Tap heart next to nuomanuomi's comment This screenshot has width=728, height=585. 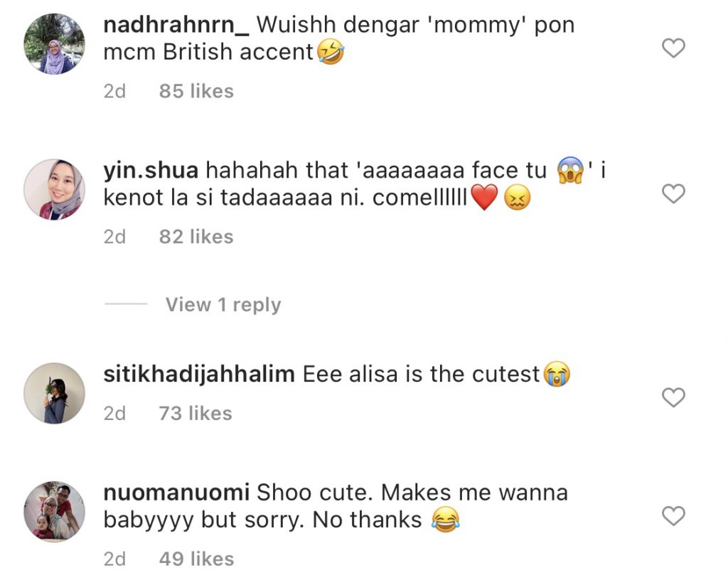click(x=673, y=516)
